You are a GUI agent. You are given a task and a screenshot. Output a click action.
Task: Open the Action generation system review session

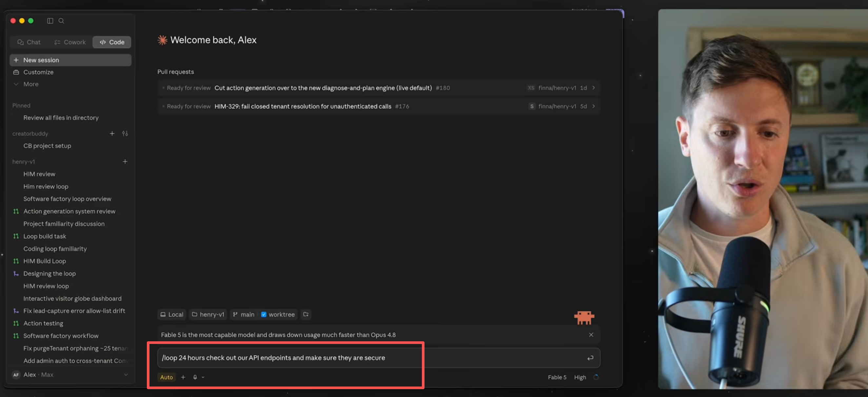pyautogui.click(x=69, y=212)
